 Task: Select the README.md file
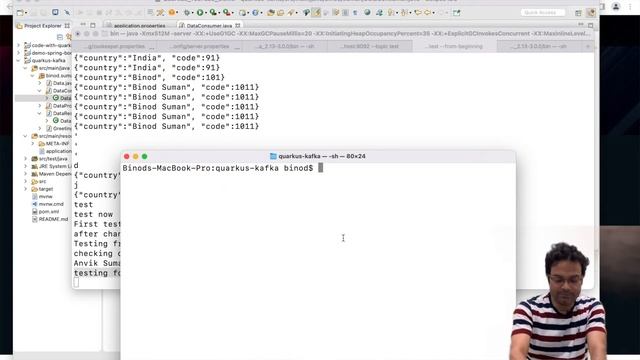tap(50, 219)
